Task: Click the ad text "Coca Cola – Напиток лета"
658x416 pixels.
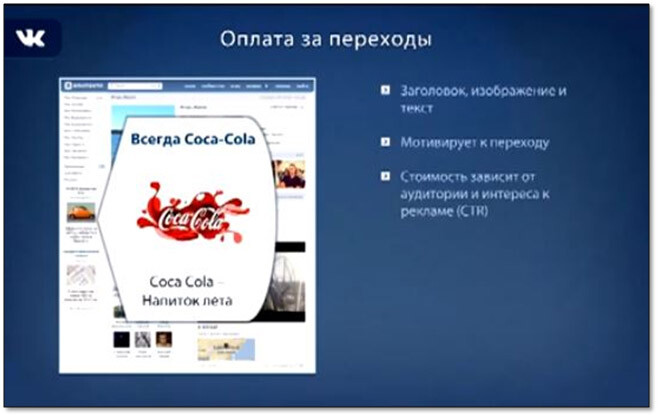Action: (x=187, y=291)
